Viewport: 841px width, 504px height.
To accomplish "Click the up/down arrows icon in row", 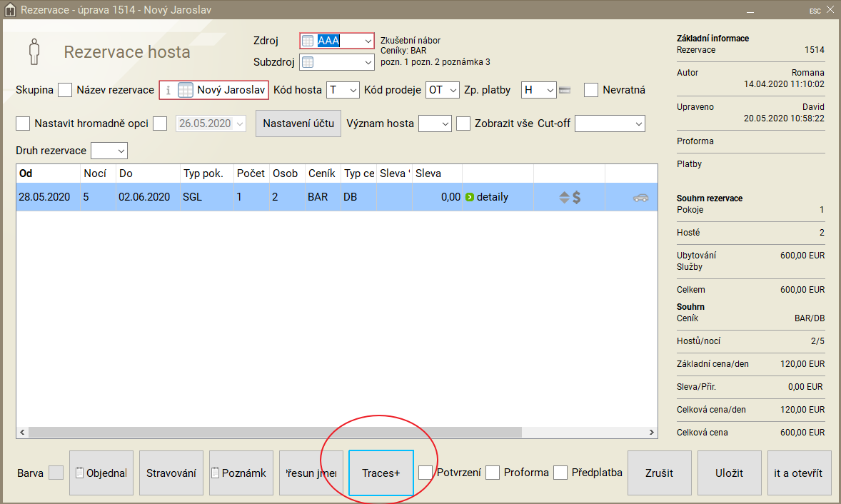I will [x=564, y=198].
